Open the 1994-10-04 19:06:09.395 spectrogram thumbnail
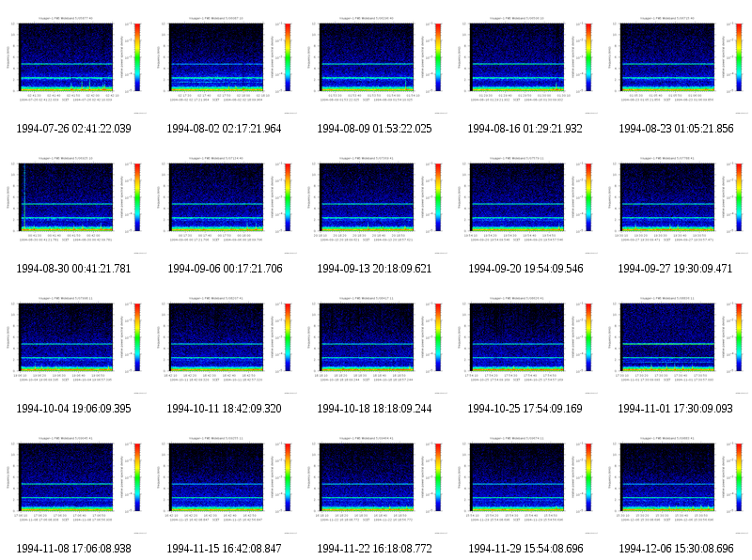Viewport: 752px width, 560px height. pos(74,345)
